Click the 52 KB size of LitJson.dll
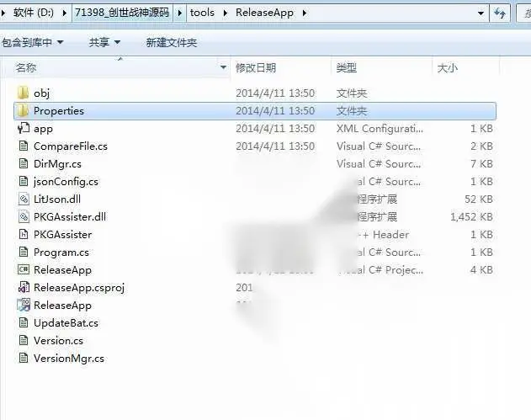This screenshot has height=420, width=531. click(479, 199)
